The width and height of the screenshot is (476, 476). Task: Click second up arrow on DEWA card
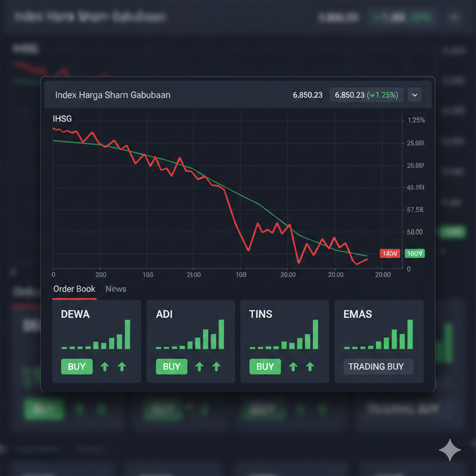click(122, 367)
